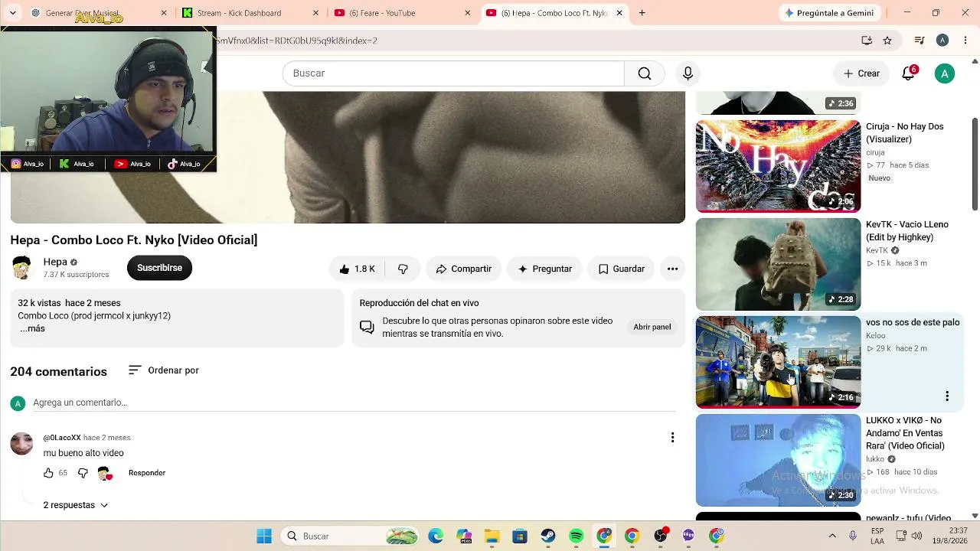Viewport: 980px width, 551px height.
Task: Open options for 'vos no sos de este palo'
Action: [x=947, y=396]
